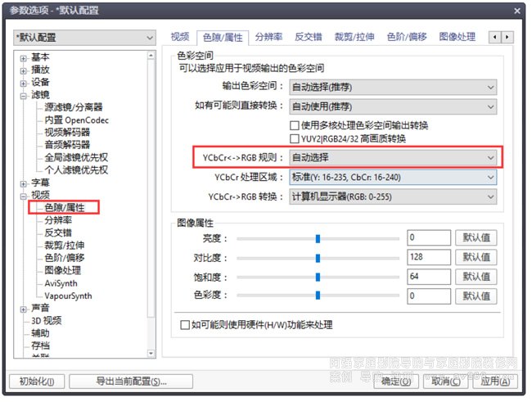Switch to the 反交错 tab

pyautogui.click(x=308, y=37)
